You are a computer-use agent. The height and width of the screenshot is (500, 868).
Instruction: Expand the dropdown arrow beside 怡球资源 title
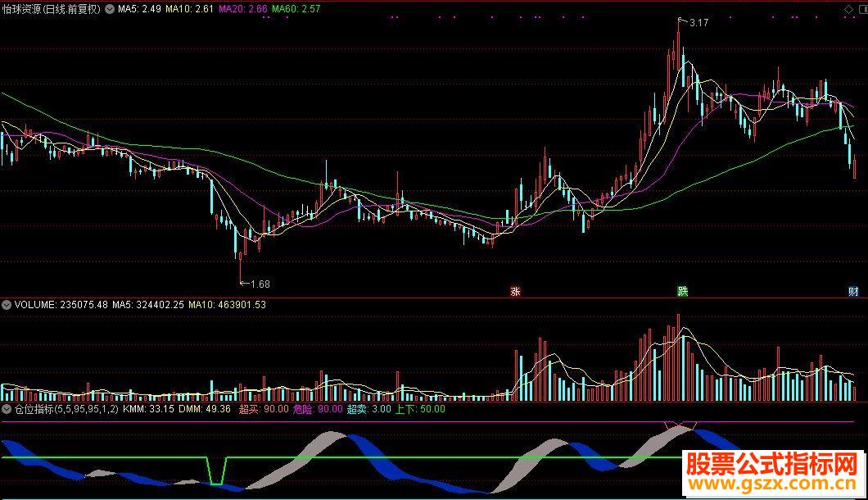(110, 9)
